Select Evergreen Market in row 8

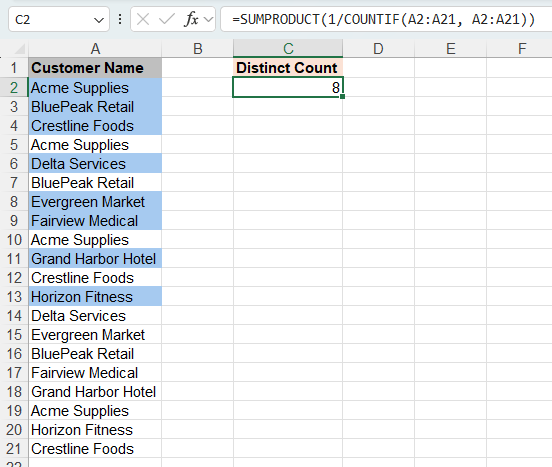[95, 202]
